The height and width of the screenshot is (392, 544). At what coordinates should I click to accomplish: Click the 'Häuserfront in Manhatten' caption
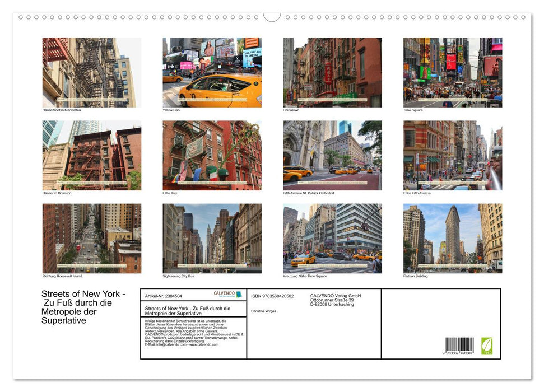pyautogui.click(x=62, y=110)
